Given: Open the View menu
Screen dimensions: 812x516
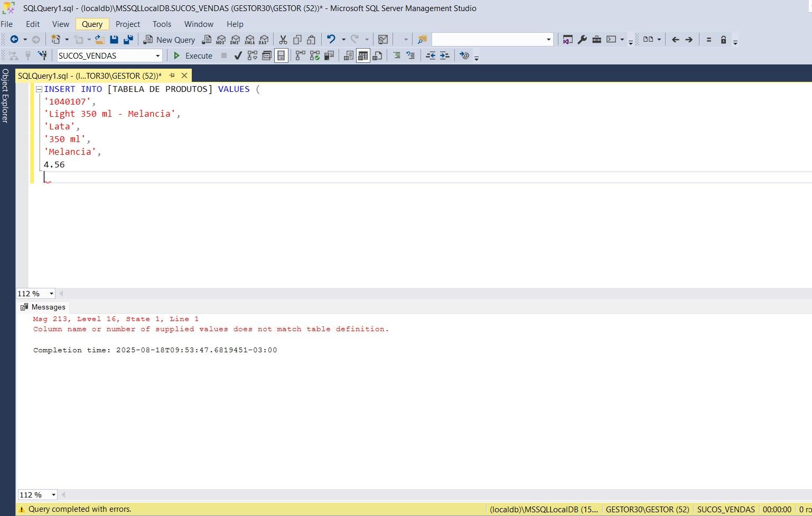Looking at the screenshot, I should pos(61,24).
